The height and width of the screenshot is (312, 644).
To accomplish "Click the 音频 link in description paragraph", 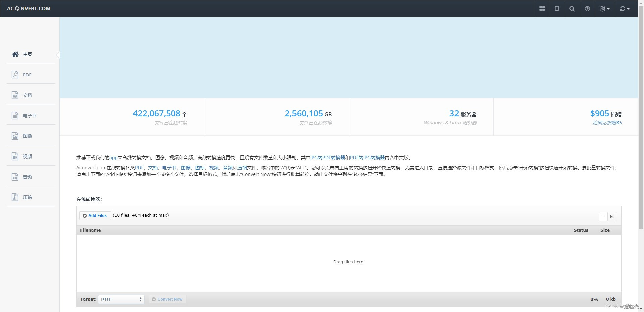I will click(x=228, y=168).
